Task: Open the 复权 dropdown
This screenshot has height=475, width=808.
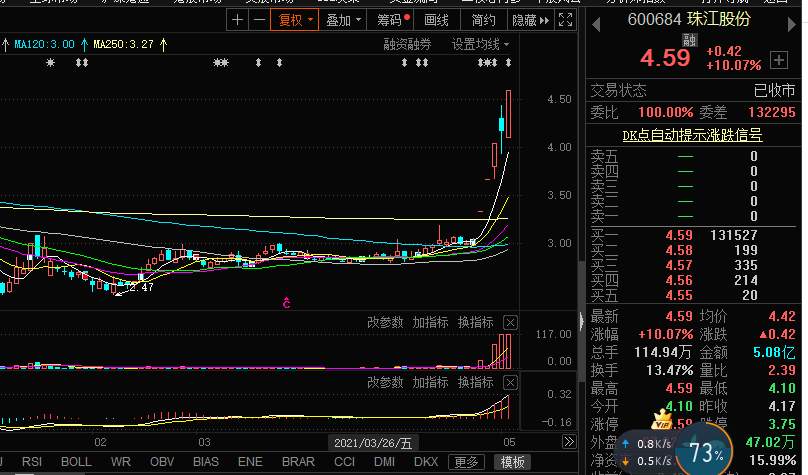Action: click(295, 20)
